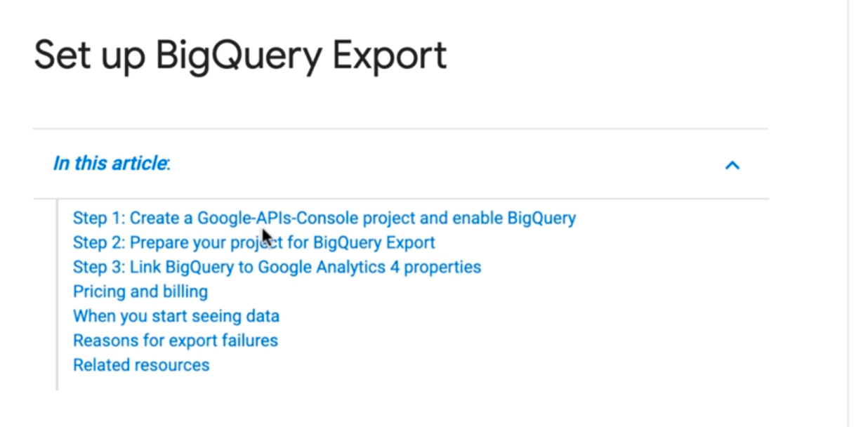Image resolution: width=868 pixels, height=427 pixels.
Task: Click the vertical gray bar beside contents list
Action: click(57, 294)
